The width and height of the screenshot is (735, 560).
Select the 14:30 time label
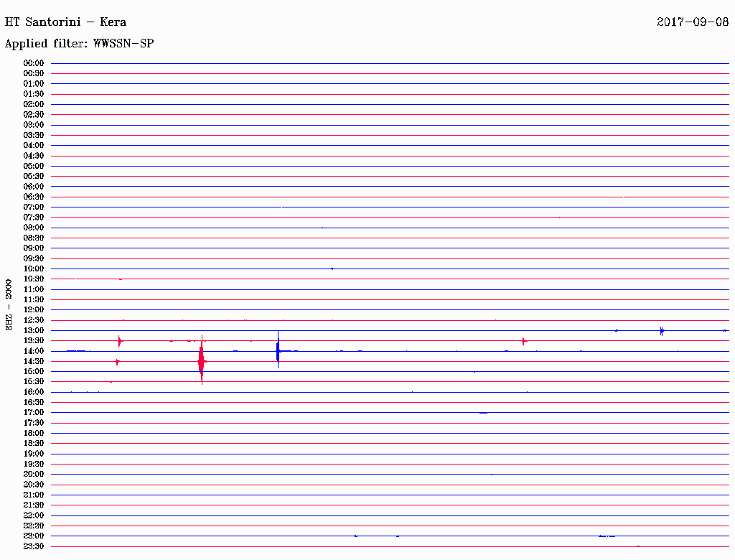click(34, 362)
